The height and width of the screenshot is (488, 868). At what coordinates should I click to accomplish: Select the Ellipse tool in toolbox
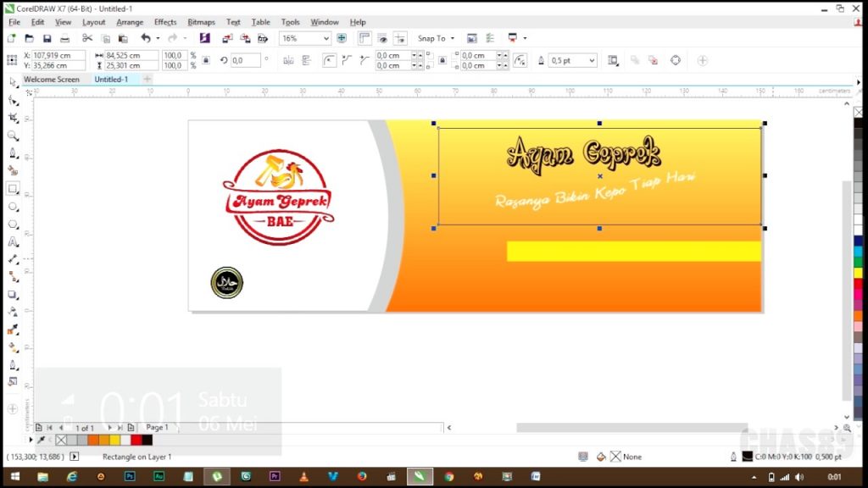click(x=14, y=207)
